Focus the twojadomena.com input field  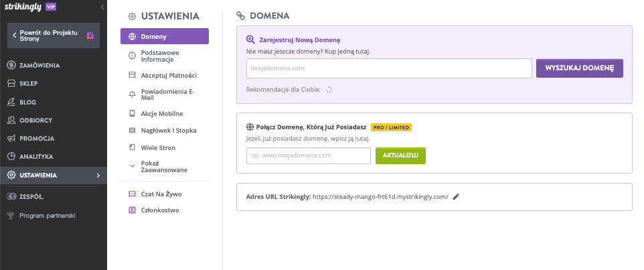(x=389, y=68)
